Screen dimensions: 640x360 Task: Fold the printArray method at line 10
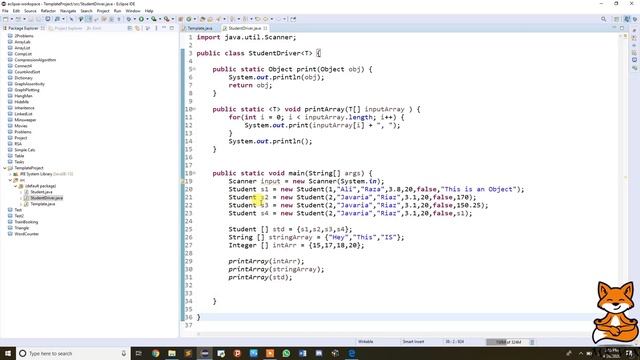tap(194, 109)
